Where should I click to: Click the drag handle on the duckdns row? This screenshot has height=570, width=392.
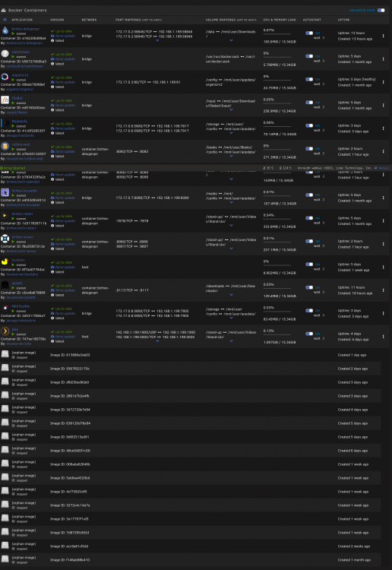pyautogui.click(x=384, y=268)
